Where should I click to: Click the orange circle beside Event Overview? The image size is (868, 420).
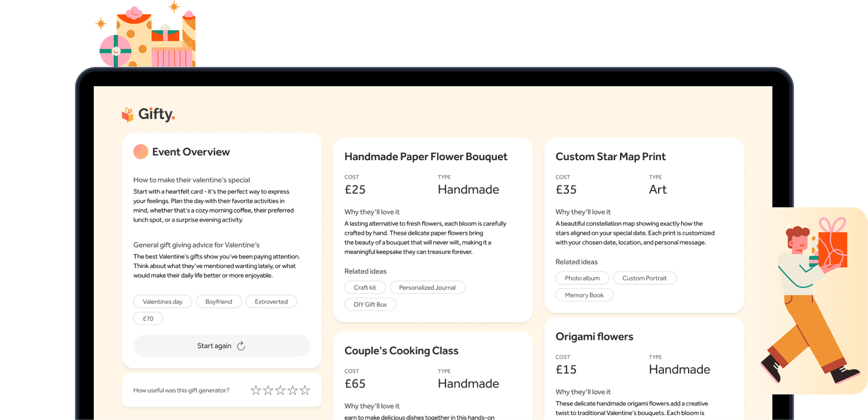tap(141, 152)
